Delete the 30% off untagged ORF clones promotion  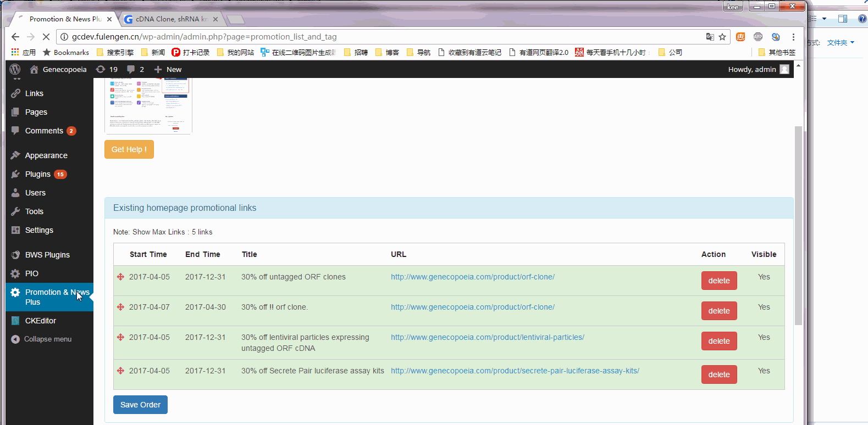tap(719, 281)
